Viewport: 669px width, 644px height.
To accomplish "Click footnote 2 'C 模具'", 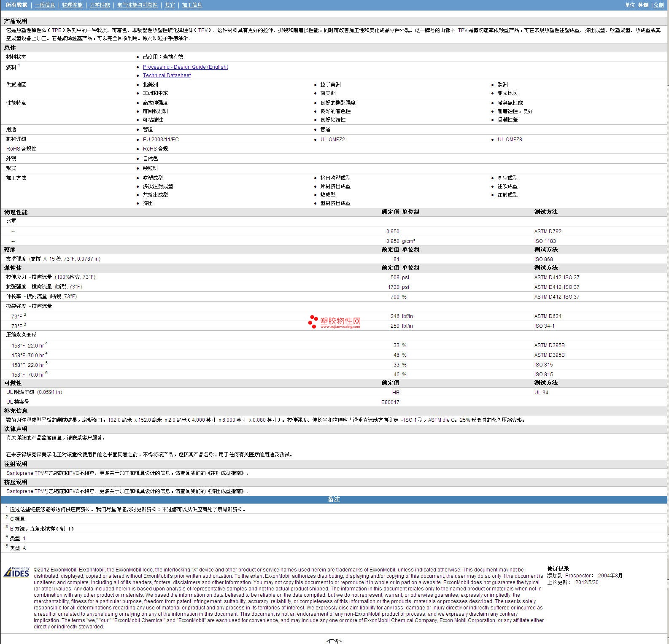I will point(17,519).
